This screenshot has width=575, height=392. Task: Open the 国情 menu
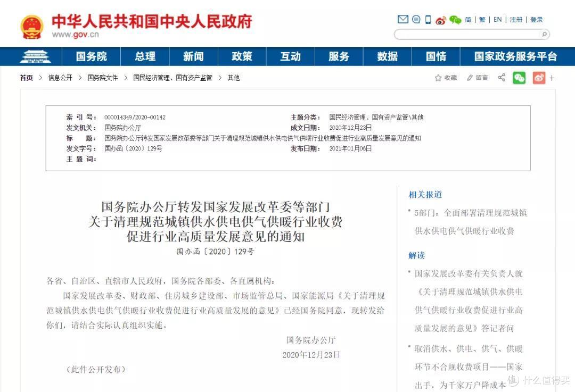pos(436,56)
